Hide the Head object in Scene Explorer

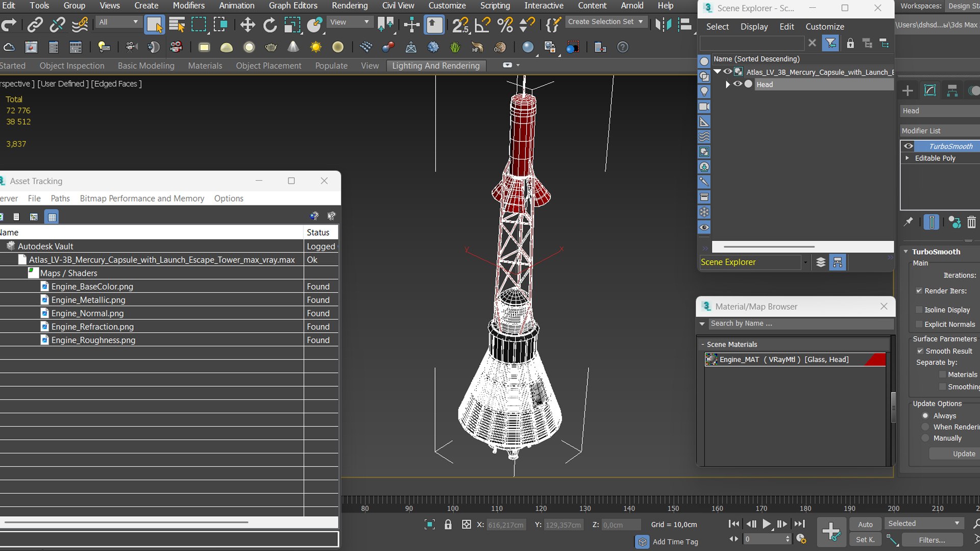click(x=738, y=84)
